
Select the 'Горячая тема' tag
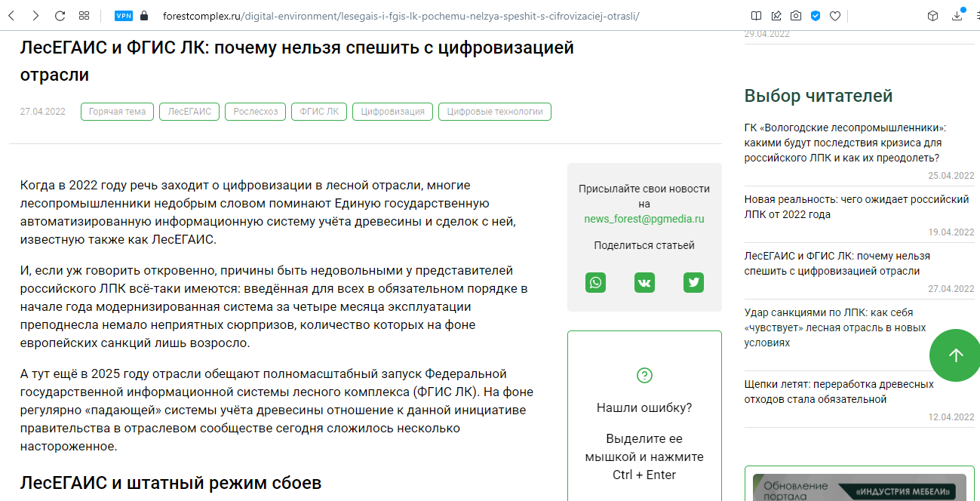click(x=117, y=112)
